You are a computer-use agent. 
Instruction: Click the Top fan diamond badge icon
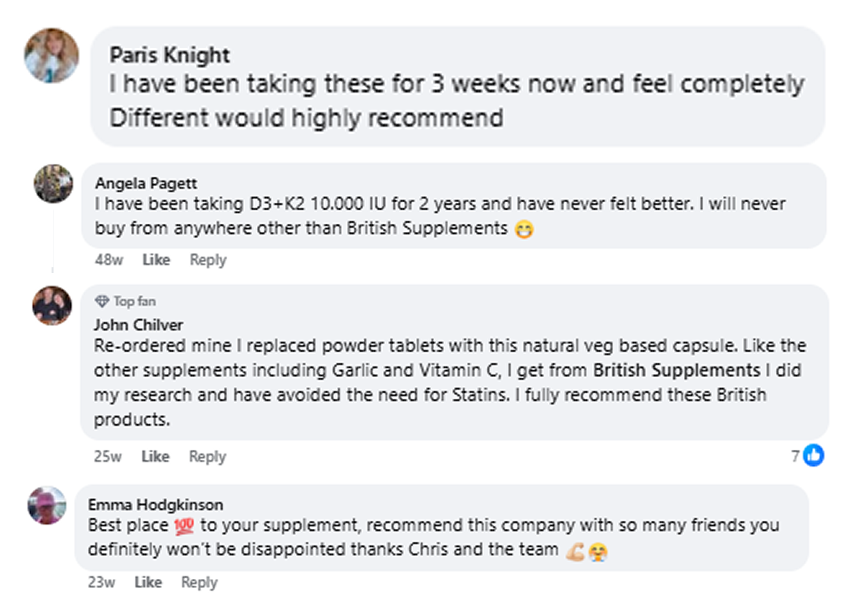[102, 301]
